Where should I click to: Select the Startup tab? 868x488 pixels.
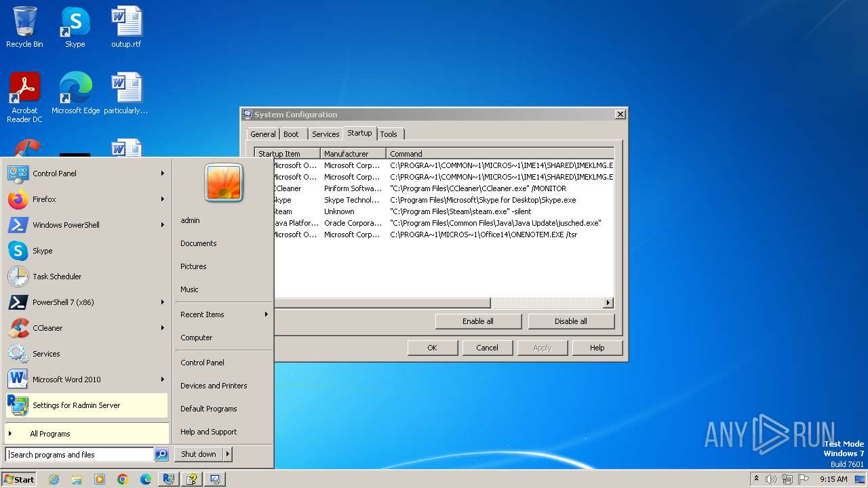[359, 133]
